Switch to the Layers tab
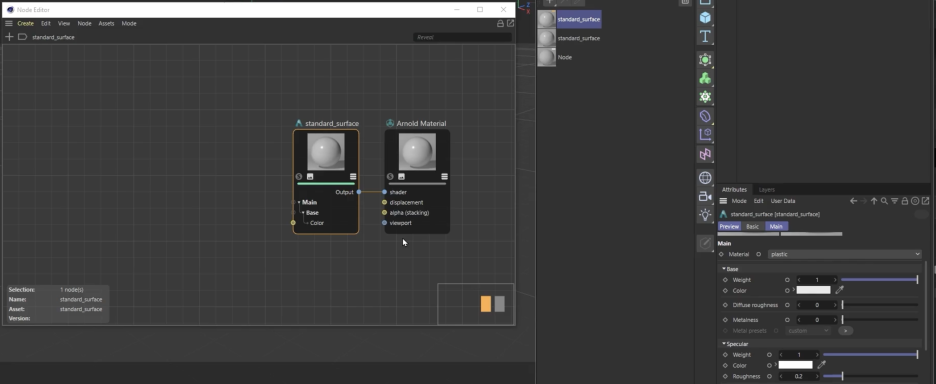936x384 pixels. coord(766,189)
